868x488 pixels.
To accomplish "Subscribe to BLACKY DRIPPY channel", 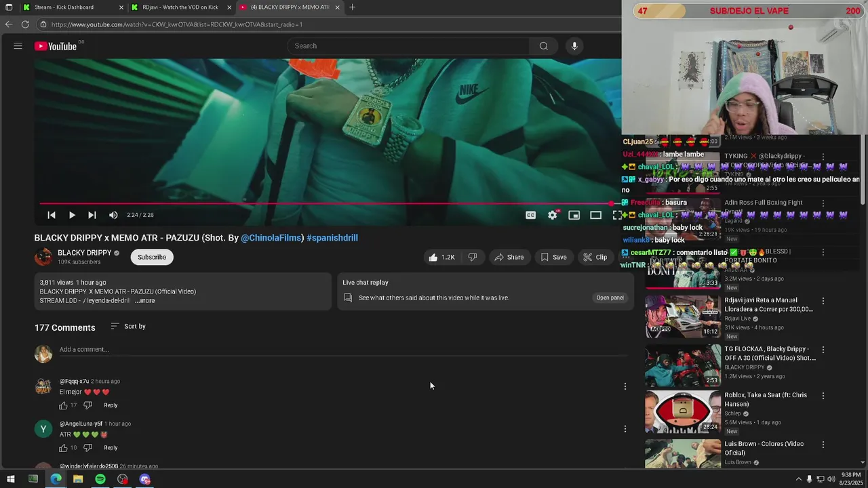I will coord(152,257).
